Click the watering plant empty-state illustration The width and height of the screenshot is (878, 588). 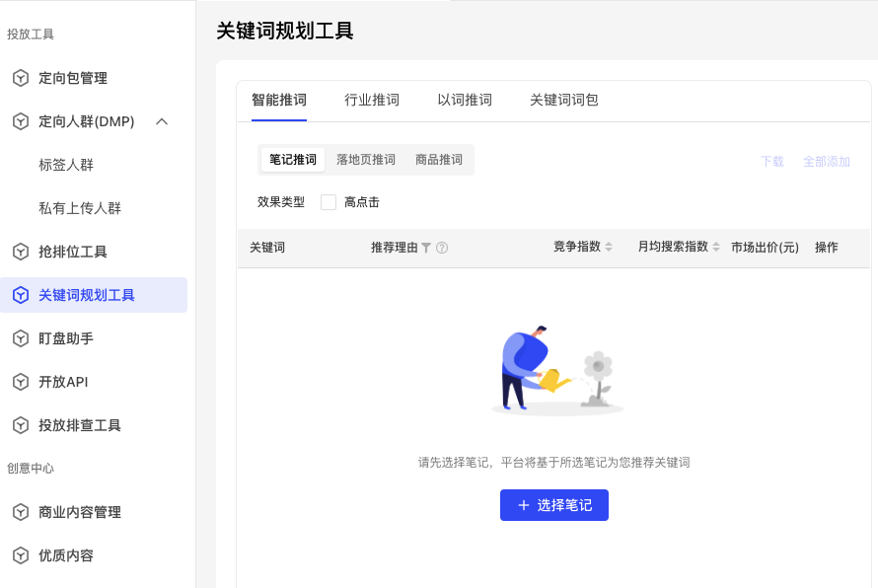557,370
